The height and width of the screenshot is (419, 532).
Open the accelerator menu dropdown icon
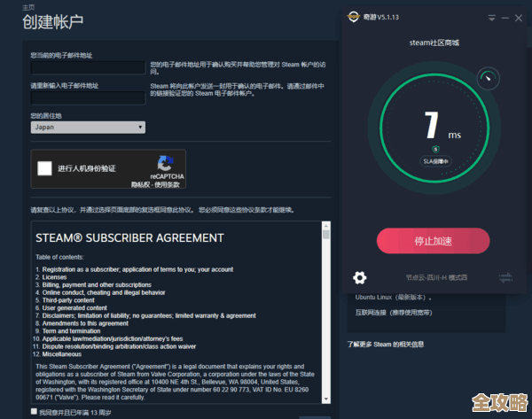[x=491, y=18]
